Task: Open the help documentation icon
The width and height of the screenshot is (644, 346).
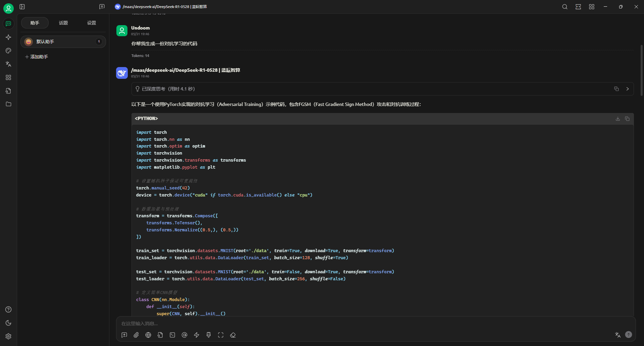Action: click(x=8, y=309)
